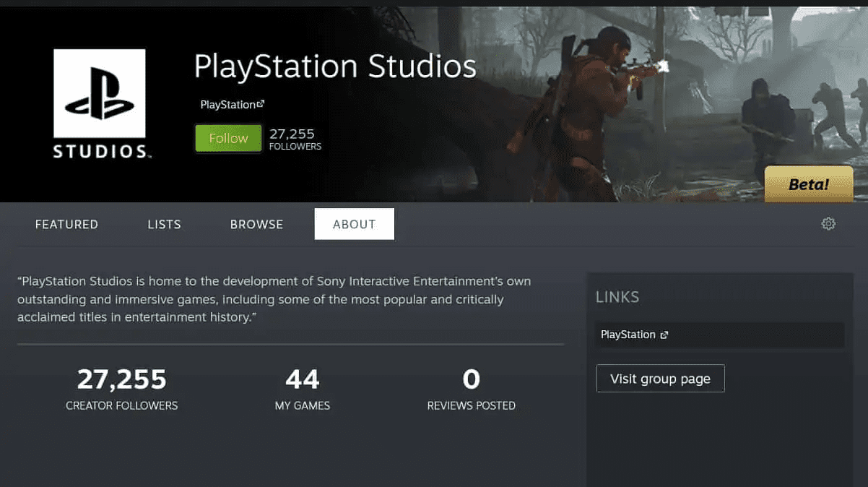868x487 pixels.
Task: Open the PlayStation link in LINKS section
Action: pyautogui.click(x=630, y=334)
